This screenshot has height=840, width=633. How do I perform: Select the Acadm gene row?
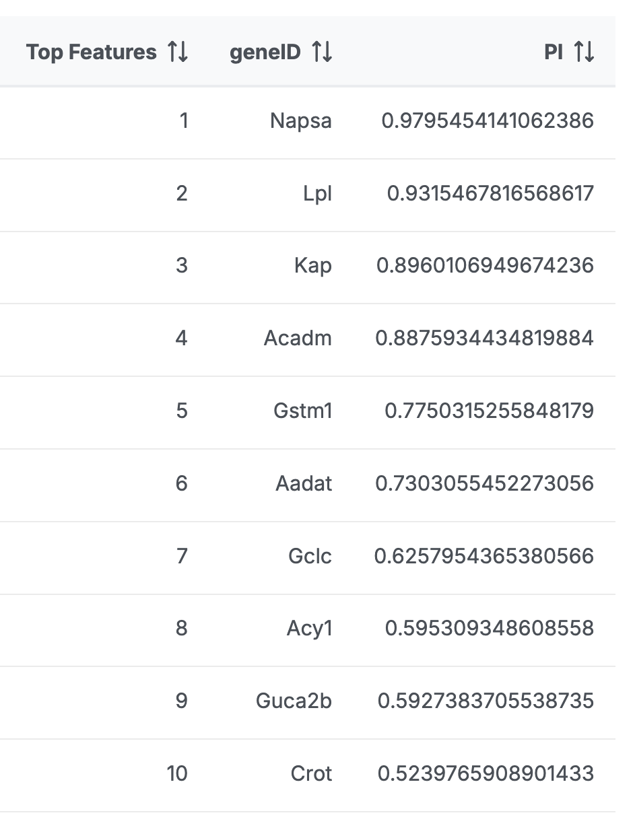[298, 338]
